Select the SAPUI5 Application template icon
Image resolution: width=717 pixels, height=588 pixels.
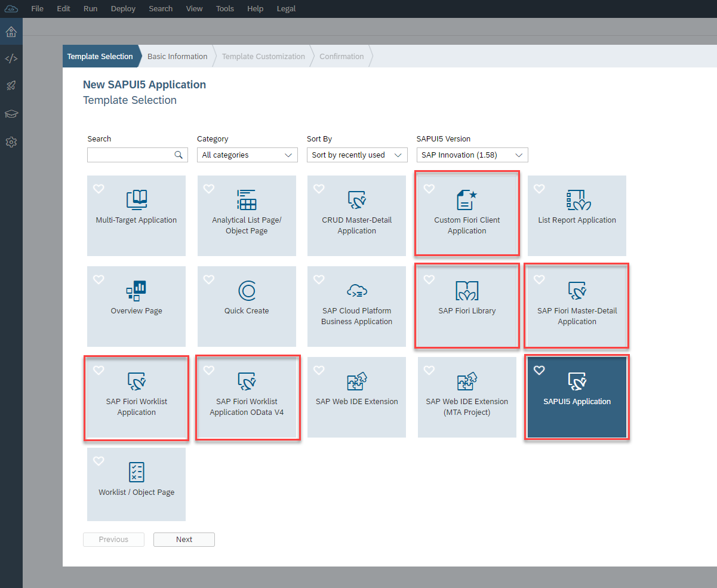click(577, 381)
